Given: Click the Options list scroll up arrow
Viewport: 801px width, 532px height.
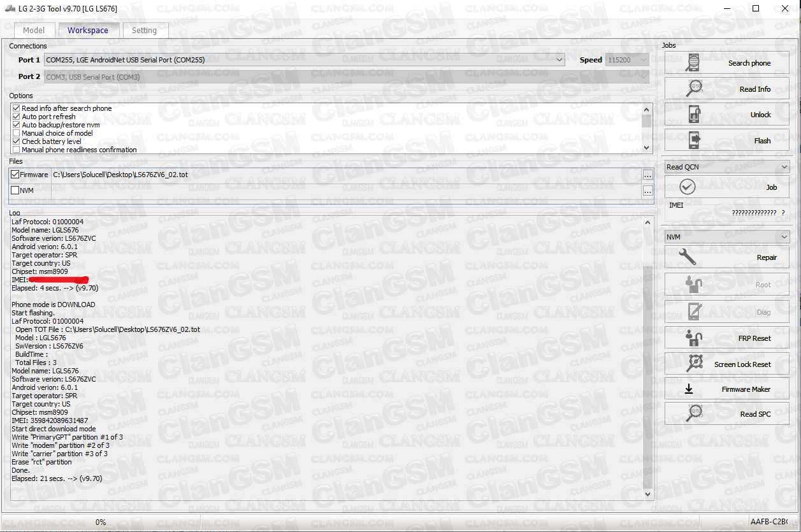Looking at the screenshot, I should click(x=647, y=109).
